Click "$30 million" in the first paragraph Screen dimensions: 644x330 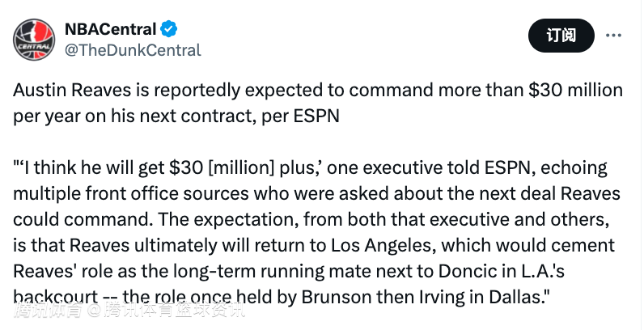click(575, 91)
